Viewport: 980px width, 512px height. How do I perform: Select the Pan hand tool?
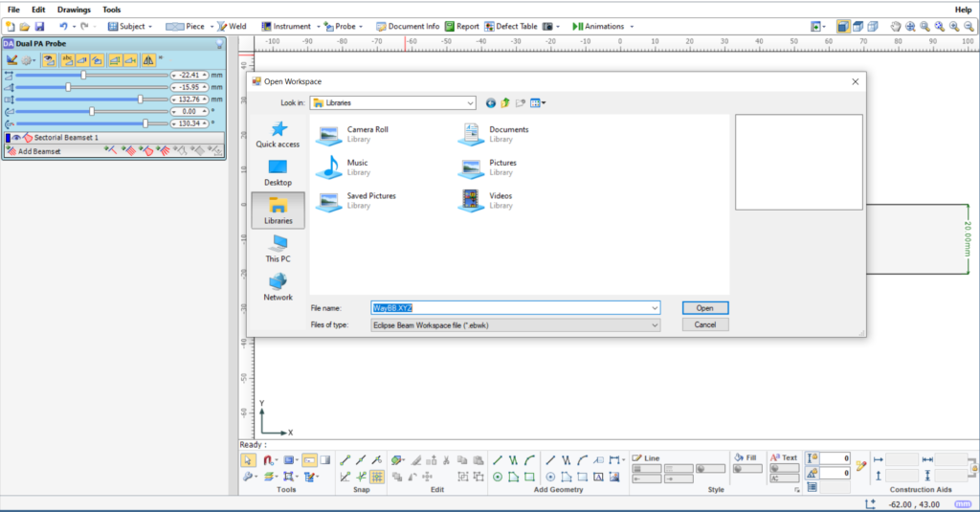tap(896, 26)
